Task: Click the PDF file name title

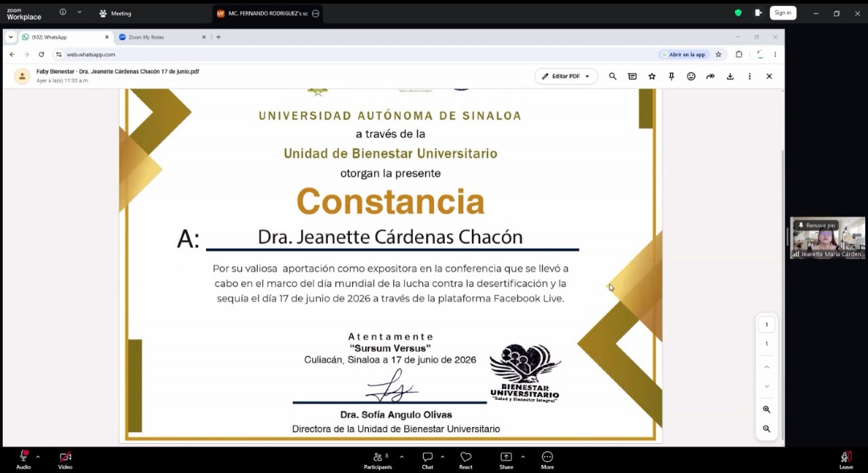Action: coord(118,71)
